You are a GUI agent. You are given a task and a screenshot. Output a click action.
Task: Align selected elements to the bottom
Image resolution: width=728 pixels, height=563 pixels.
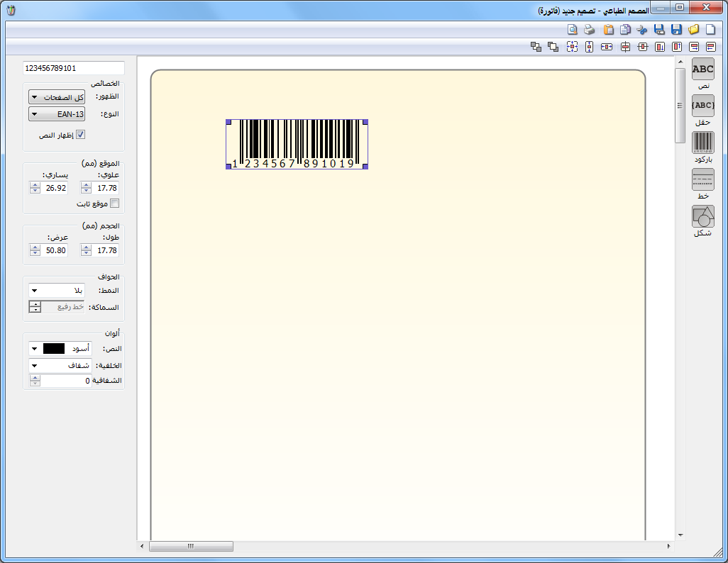[660, 46]
